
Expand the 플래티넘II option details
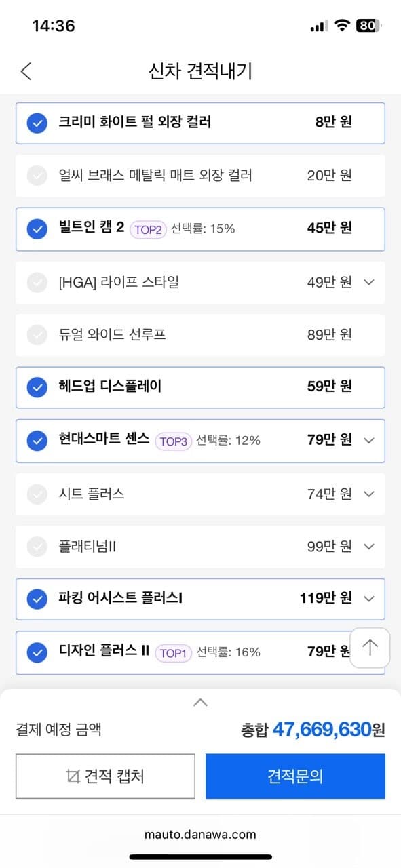[370, 547]
